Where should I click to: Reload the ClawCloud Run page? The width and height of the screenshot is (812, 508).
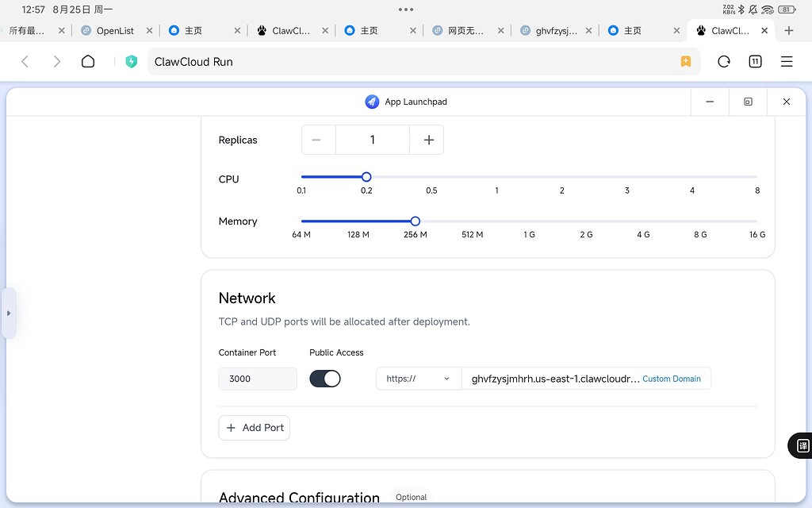coord(724,62)
